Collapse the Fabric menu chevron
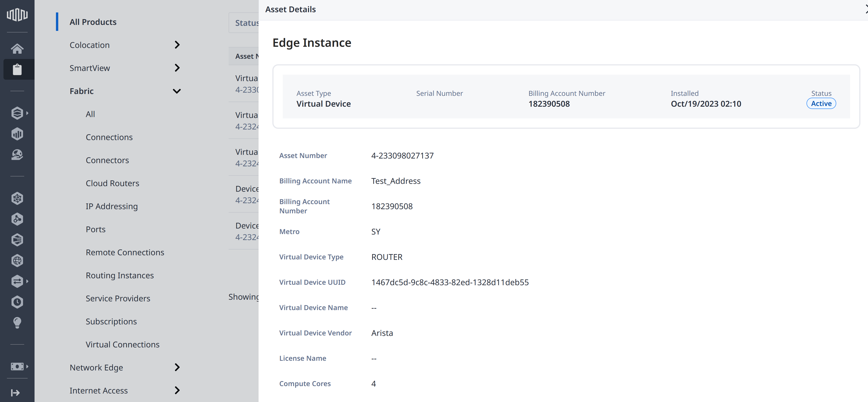 pos(177,91)
